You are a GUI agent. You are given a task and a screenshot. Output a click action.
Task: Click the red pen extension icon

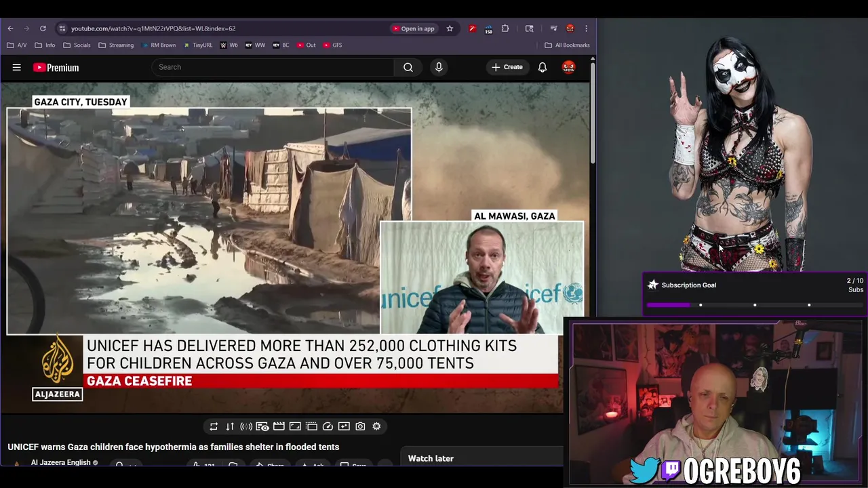472,28
